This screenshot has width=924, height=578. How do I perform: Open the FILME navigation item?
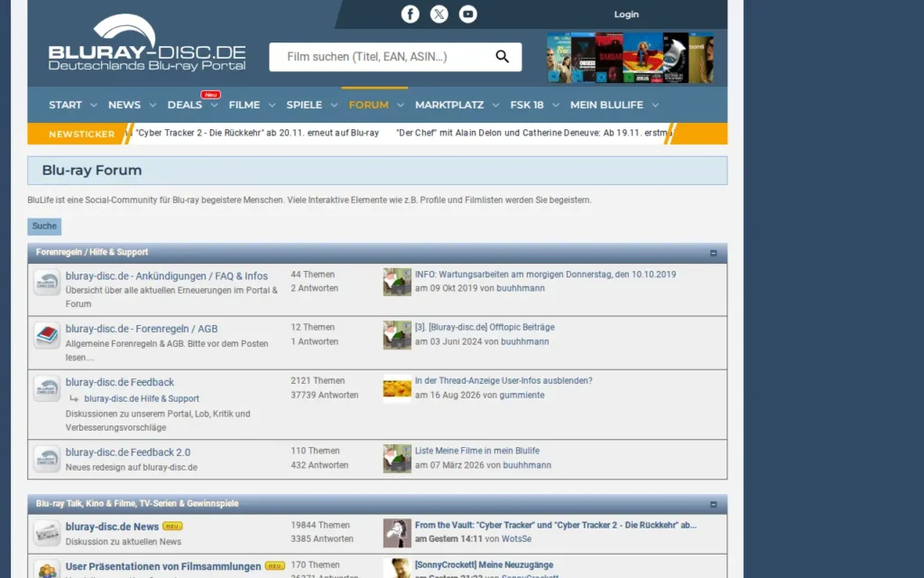(x=244, y=105)
